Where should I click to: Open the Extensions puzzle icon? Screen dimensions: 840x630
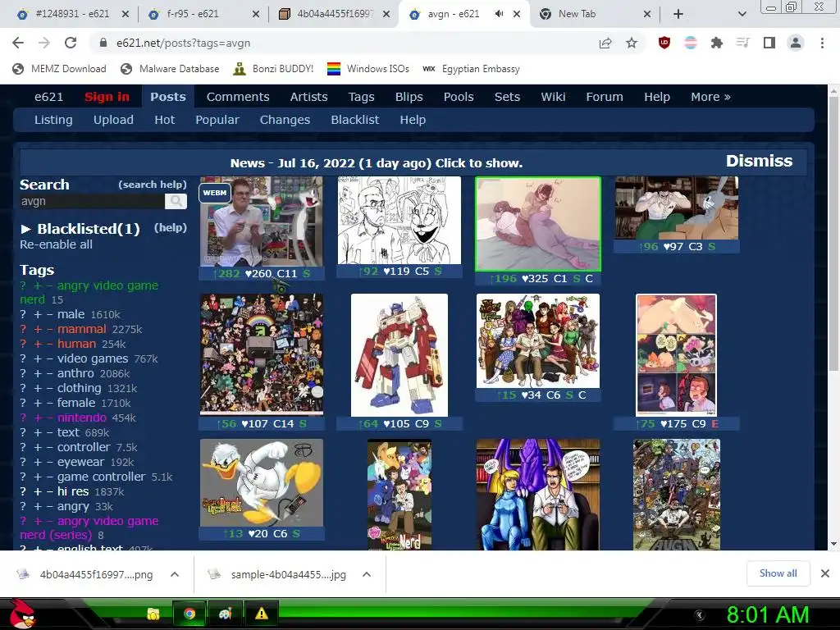(x=717, y=43)
